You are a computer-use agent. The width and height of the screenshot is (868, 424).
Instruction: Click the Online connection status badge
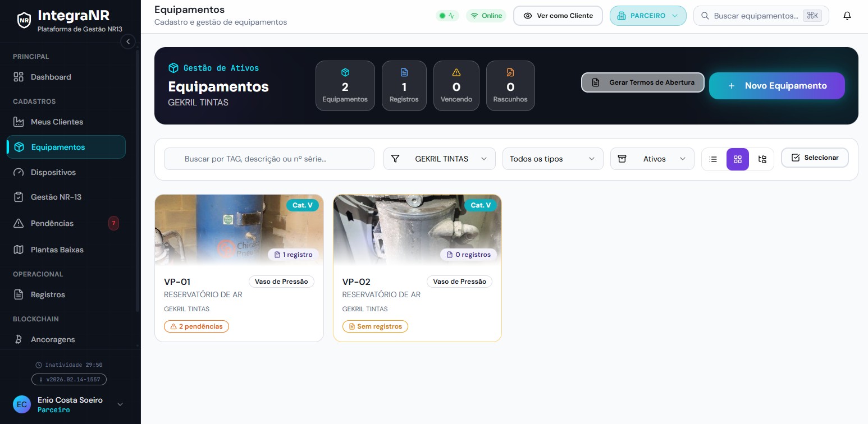coord(486,16)
